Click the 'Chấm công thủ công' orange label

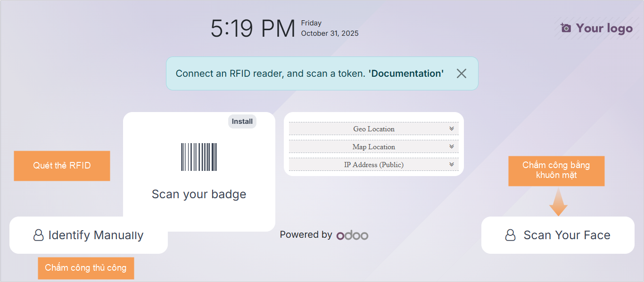tap(86, 268)
